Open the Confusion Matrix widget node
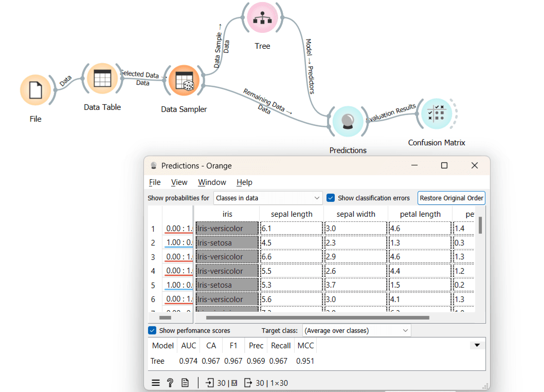 point(437,114)
